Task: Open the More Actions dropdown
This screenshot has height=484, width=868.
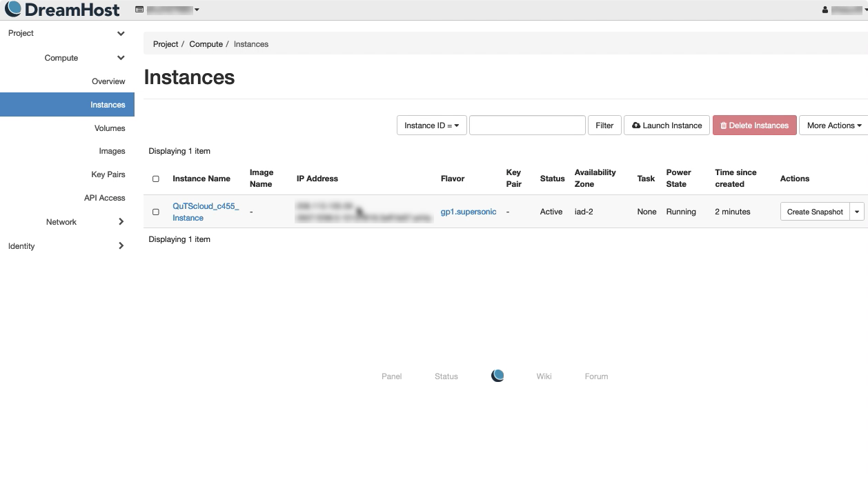Action: [x=834, y=125]
